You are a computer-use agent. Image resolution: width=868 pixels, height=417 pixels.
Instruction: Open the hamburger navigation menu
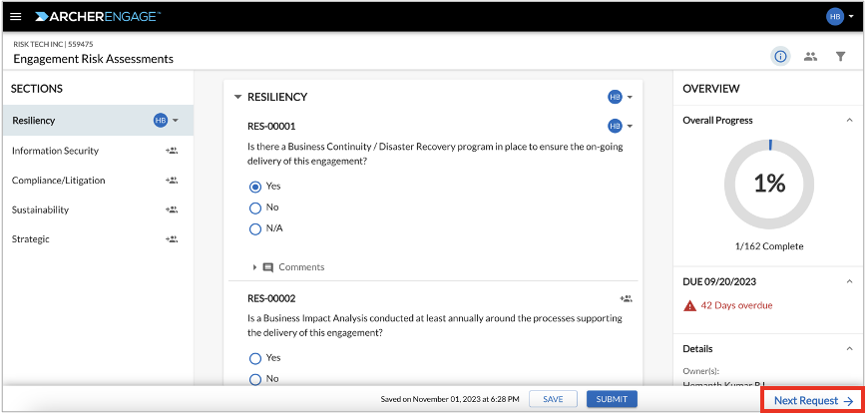(16, 17)
